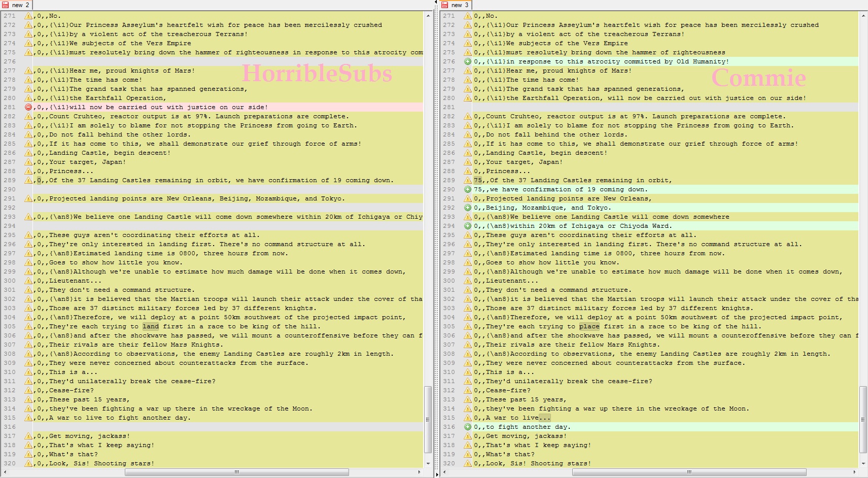This screenshot has width=868, height=478.
Task: Click right pane vertical scrollbar down arrow
Action: [863, 463]
